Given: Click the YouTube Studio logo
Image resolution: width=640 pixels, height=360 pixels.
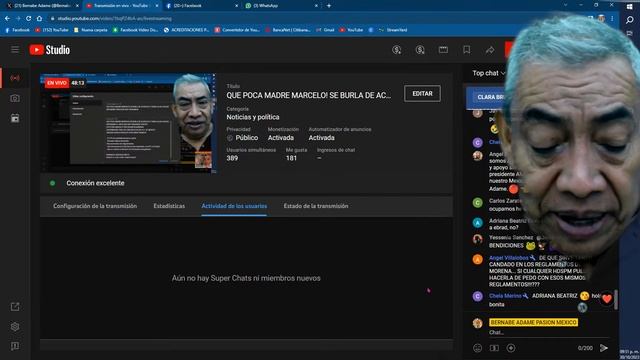Looking at the screenshot, I should pyautogui.click(x=49, y=50).
